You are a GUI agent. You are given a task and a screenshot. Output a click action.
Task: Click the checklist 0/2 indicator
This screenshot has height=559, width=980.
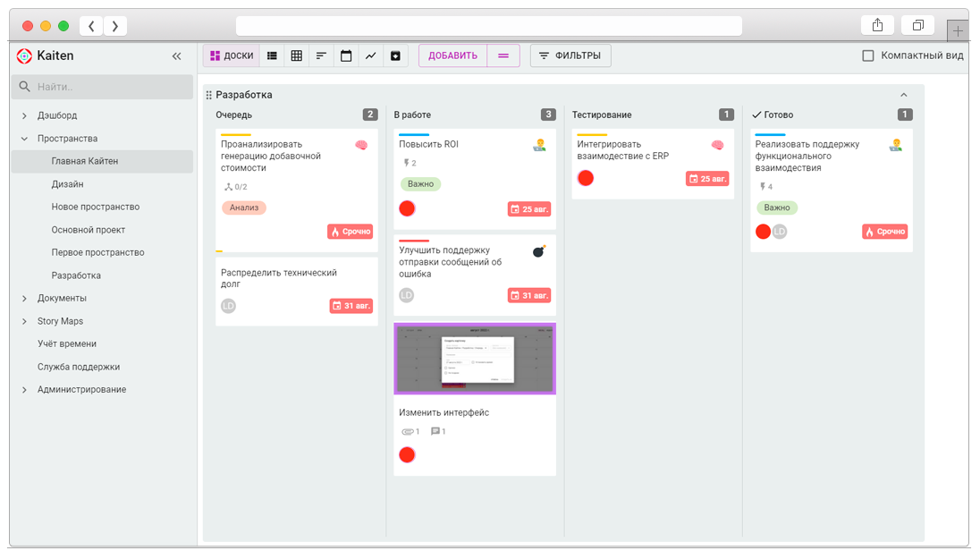(x=236, y=186)
